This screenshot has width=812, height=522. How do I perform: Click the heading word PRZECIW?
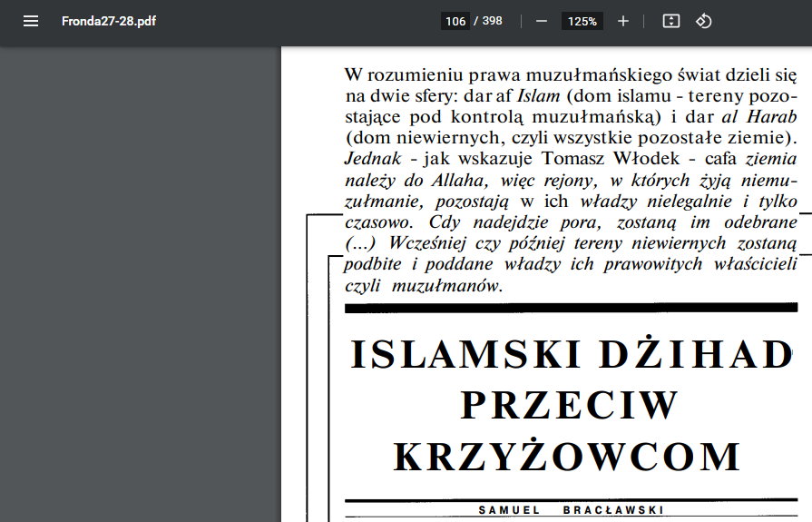[x=569, y=406]
